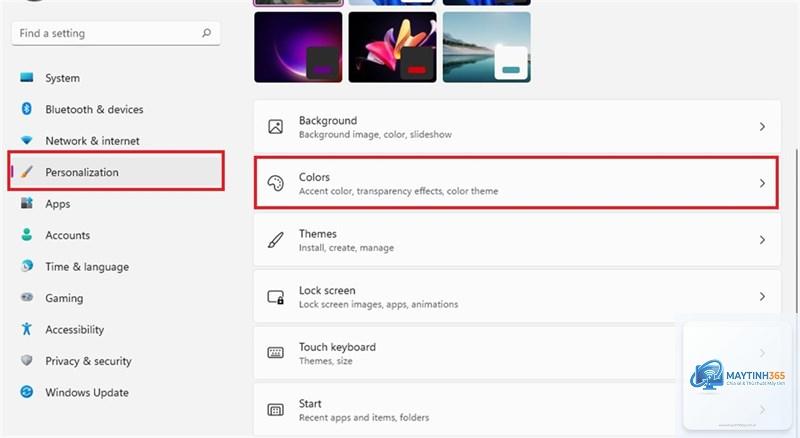Click the Apps icon in sidebar
Screen dimensions: 800x438
27,203
